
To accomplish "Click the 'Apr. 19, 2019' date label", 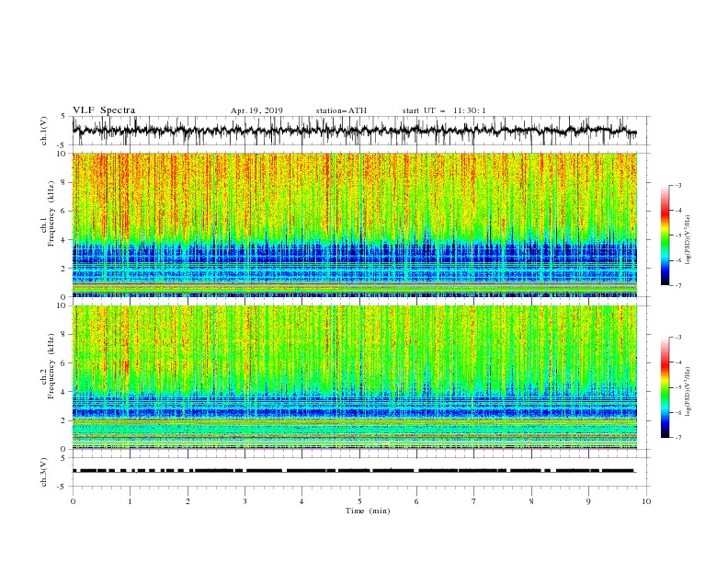I will 256,110.
